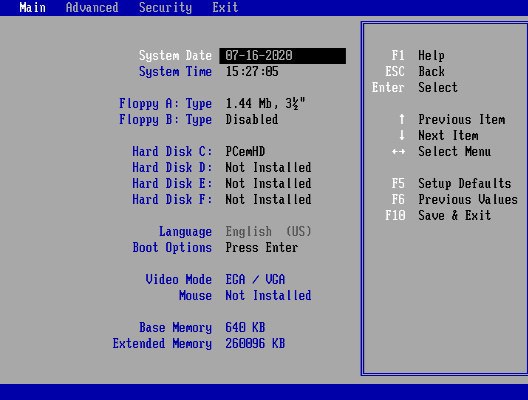
Task: Click the F5 key label
Action: [x=398, y=184]
